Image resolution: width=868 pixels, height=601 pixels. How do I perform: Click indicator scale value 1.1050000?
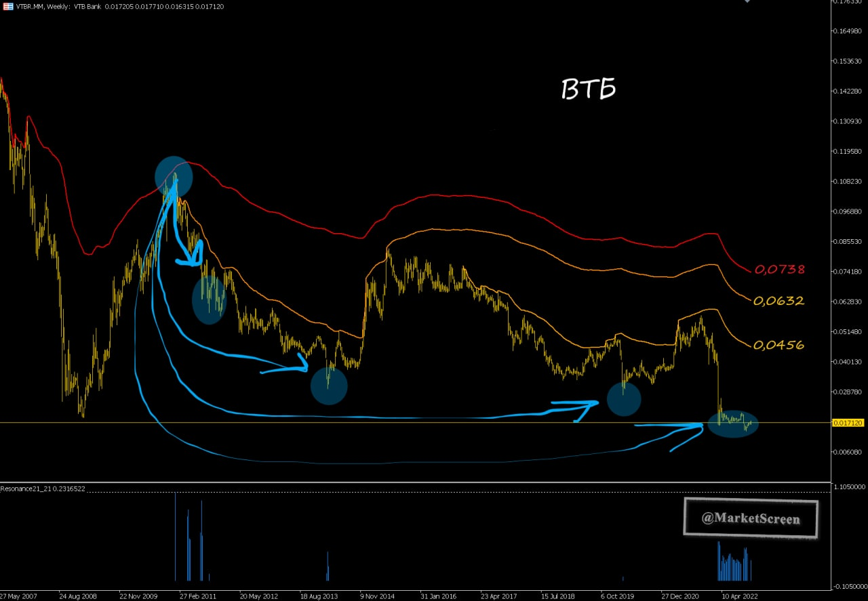pos(850,487)
